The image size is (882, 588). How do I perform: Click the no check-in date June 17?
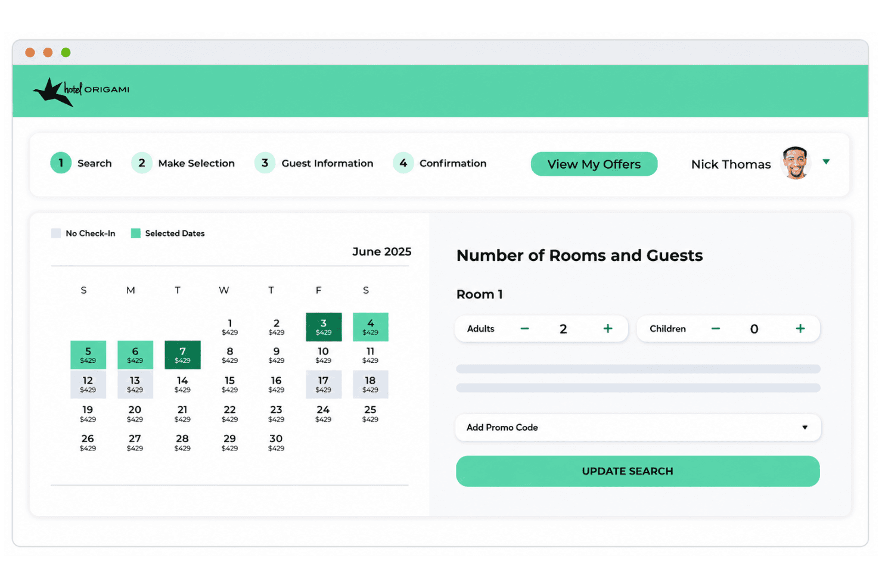click(324, 384)
